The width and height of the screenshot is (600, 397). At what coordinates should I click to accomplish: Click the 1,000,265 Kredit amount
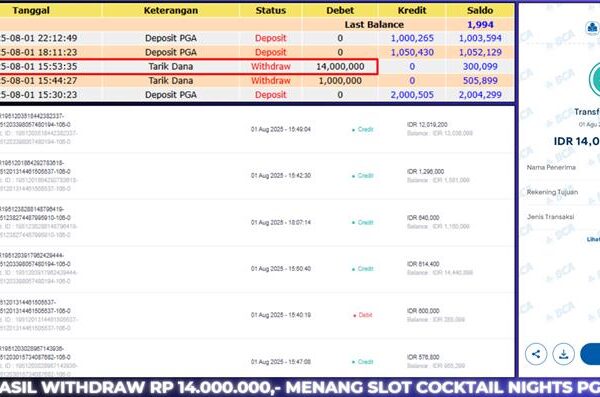[412, 38]
